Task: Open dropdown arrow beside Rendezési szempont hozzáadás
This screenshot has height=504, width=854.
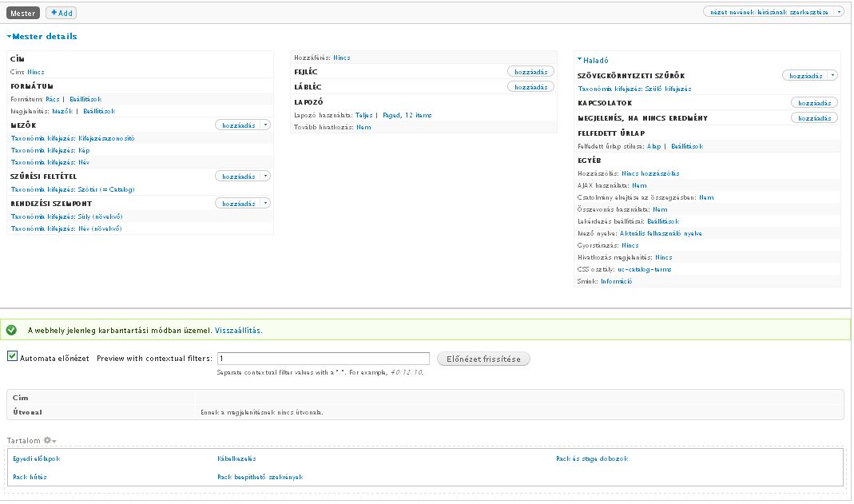Action: (x=266, y=204)
